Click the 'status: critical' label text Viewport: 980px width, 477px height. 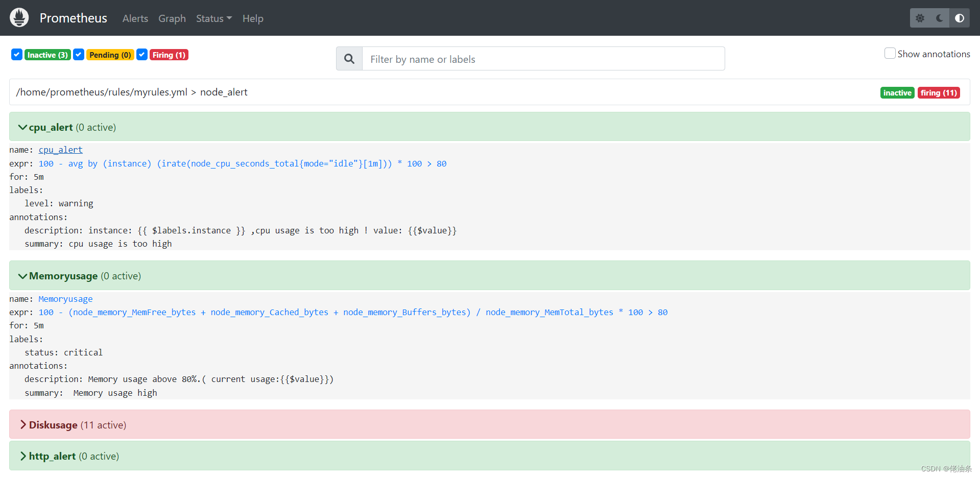pos(63,352)
